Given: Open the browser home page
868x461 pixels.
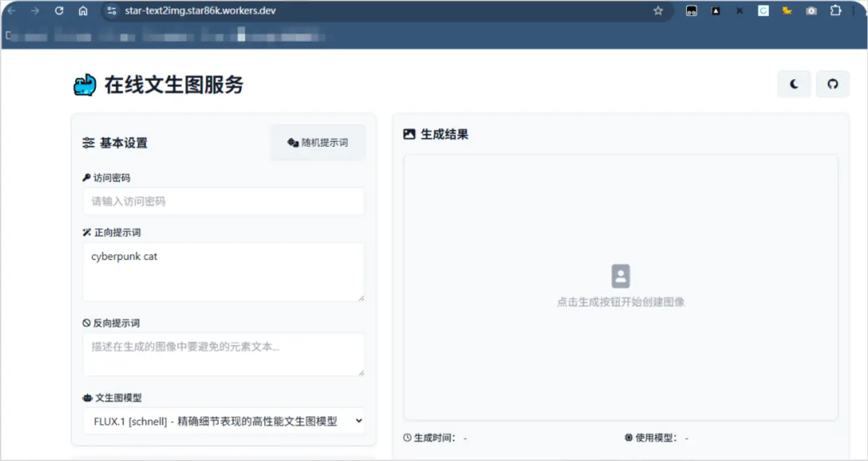Looking at the screenshot, I should 83,11.
